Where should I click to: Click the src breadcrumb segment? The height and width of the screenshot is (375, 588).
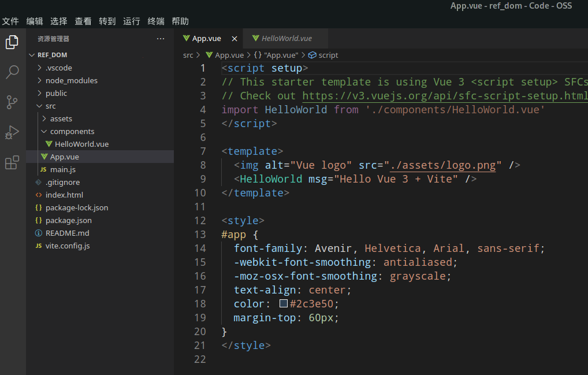pos(188,55)
